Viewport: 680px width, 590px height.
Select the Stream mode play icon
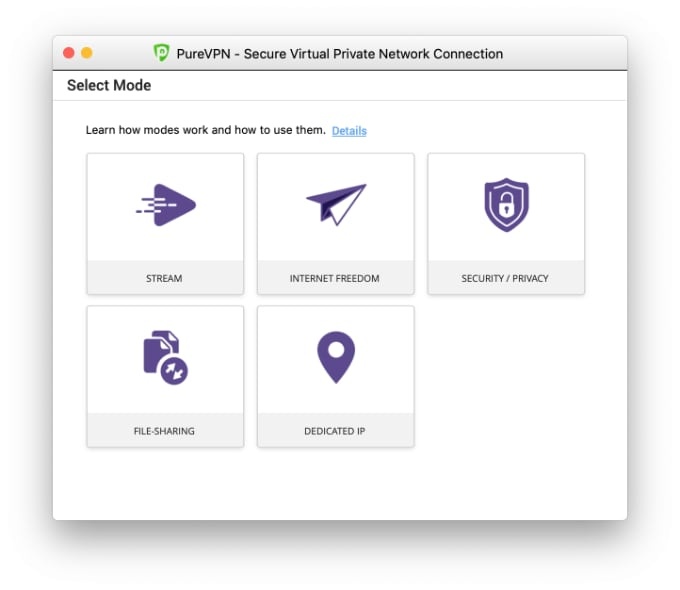[166, 205]
